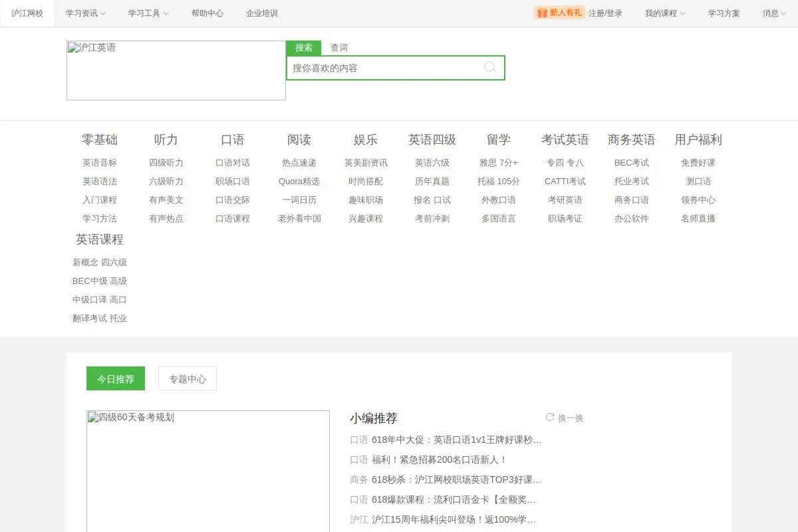This screenshot has width=798, height=532.
Task: Open the 四级60天备考规划 banner image
Action: tap(208, 471)
